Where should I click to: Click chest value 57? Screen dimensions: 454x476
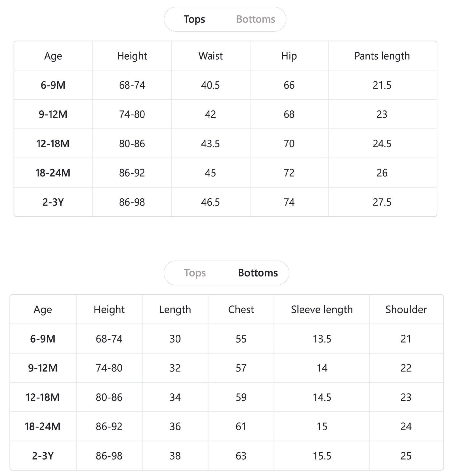click(x=241, y=368)
